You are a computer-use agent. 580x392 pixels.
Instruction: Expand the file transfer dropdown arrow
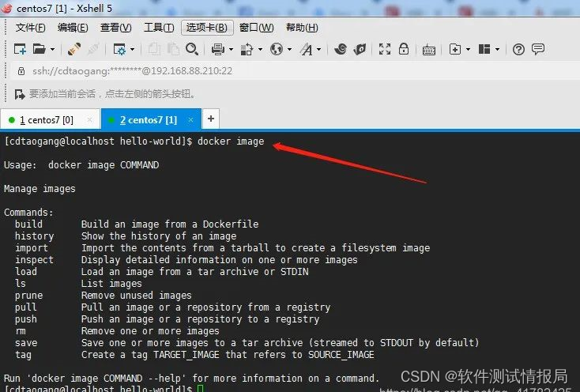260,49
